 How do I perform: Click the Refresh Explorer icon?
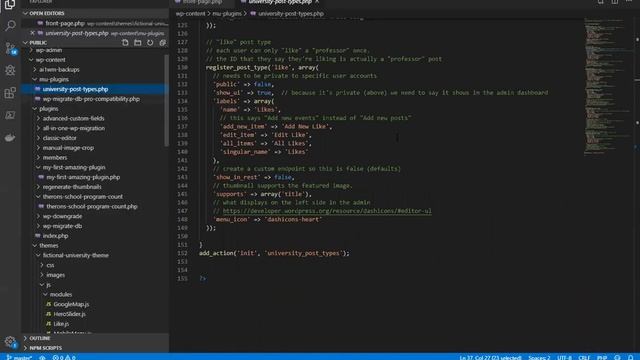[x=150, y=42]
